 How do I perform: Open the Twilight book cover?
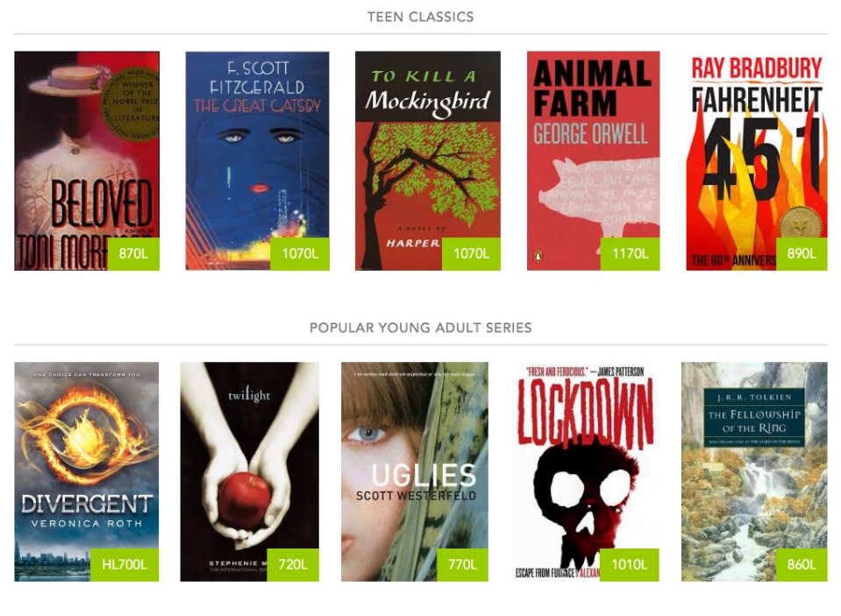click(250, 471)
